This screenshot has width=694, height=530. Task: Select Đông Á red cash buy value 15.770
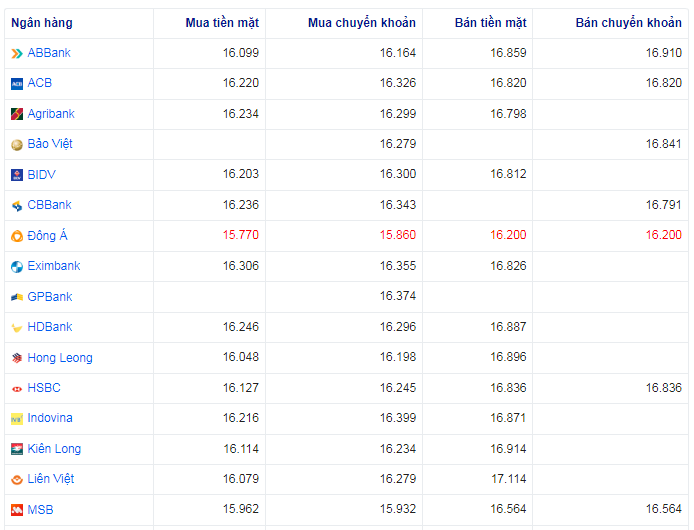[x=241, y=235]
